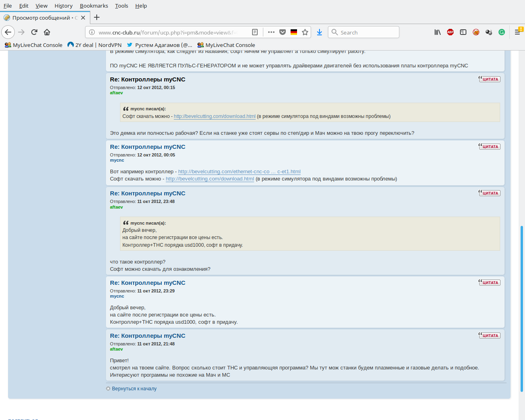Screen dimensions: 525x420
Task: Open the History menu
Action: [x=63, y=6]
